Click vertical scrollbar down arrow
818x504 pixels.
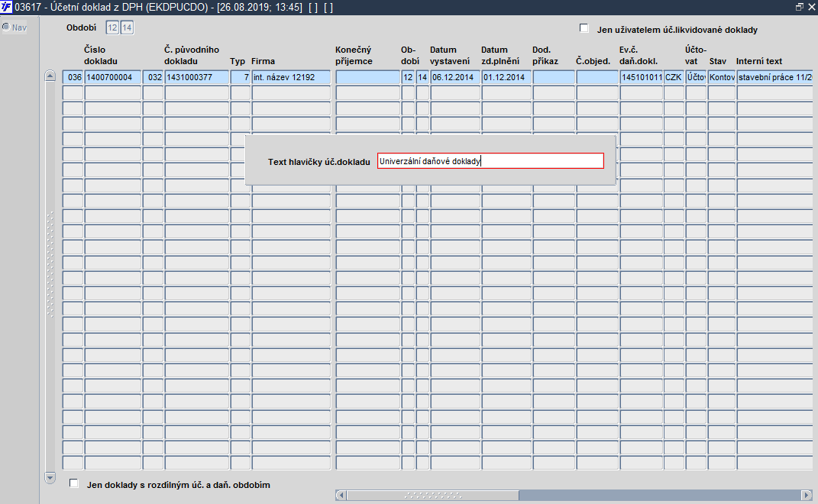click(50, 477)
